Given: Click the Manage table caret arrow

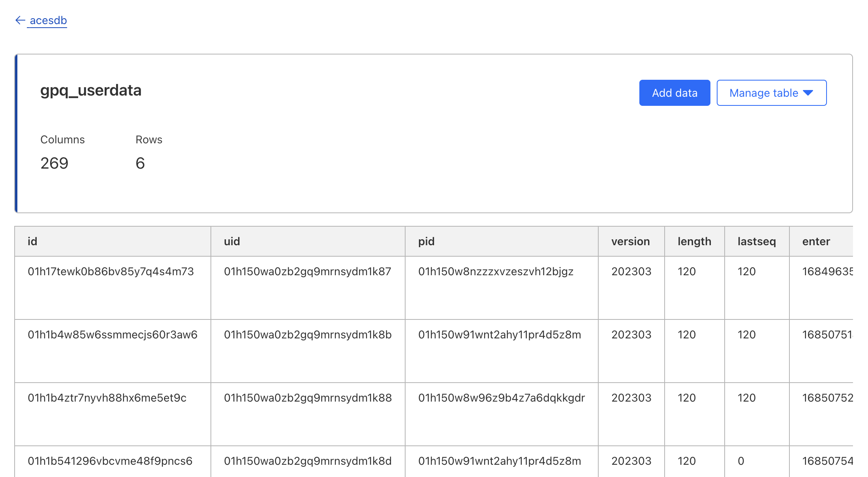Looking at the screenshot, I should [x=808, y=93].
